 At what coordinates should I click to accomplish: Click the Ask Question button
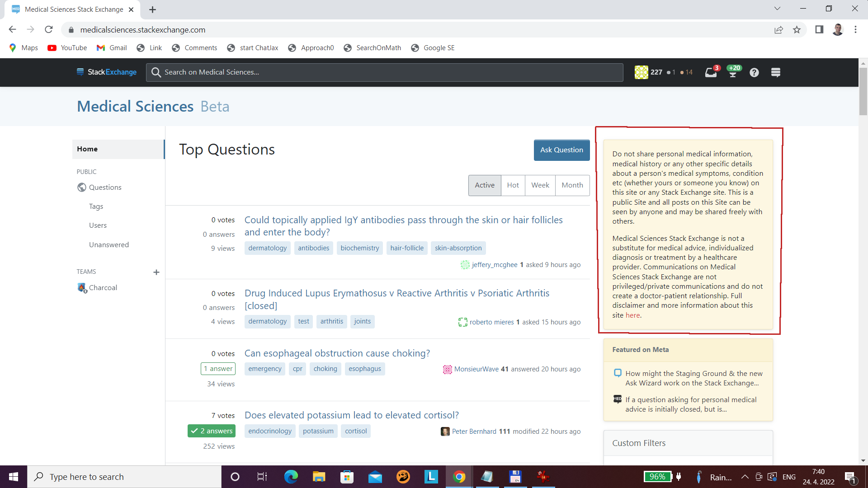point(561,150)
